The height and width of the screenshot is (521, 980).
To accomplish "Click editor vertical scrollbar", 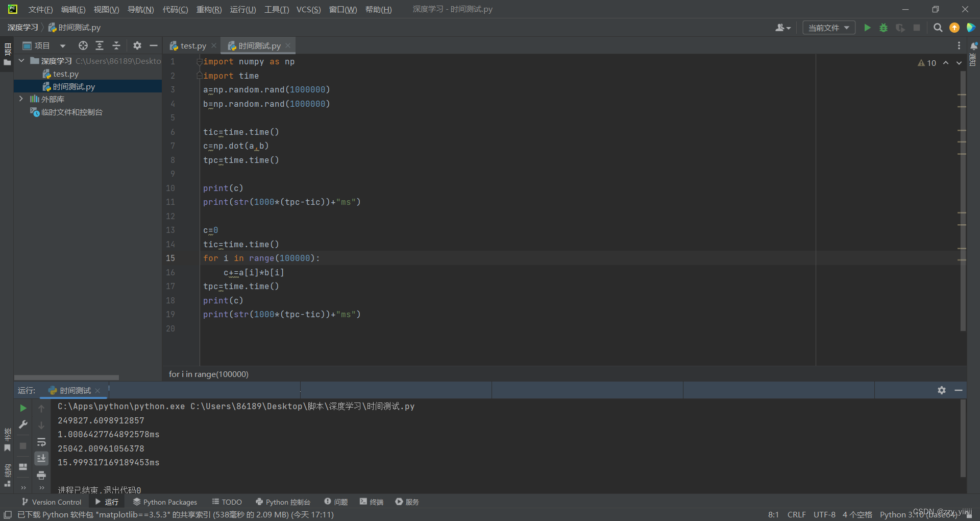I will pos(963,202).
